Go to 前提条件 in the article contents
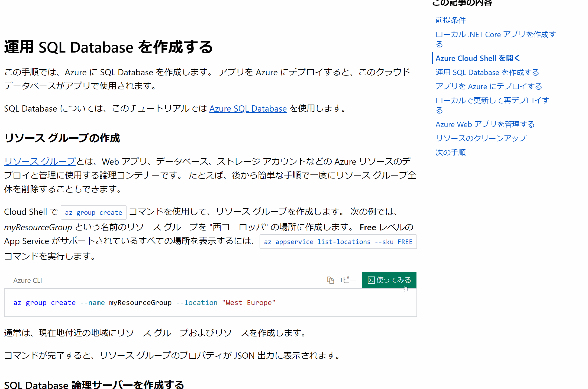Image resolution: width=588 pixels, height=389 pixels. (451, 20)
